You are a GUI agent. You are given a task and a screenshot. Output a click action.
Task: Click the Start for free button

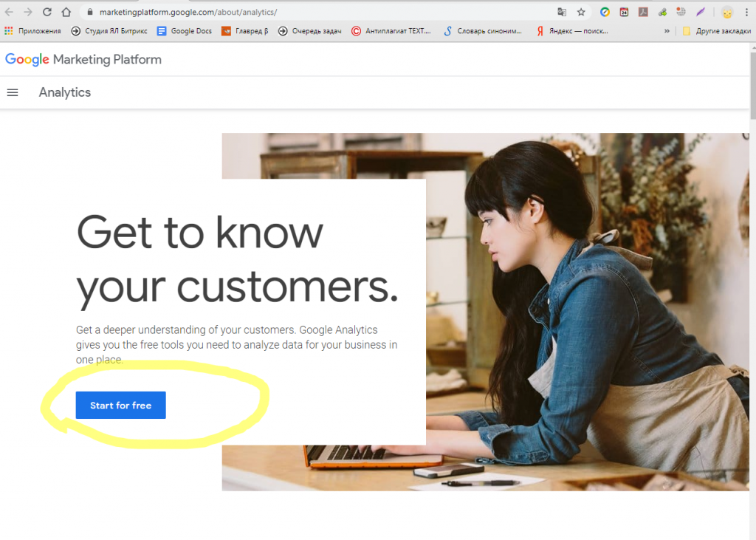120,405
